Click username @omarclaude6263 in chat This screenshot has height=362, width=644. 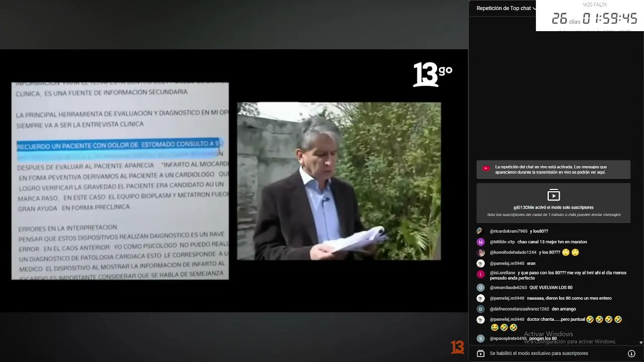(509, 288)
